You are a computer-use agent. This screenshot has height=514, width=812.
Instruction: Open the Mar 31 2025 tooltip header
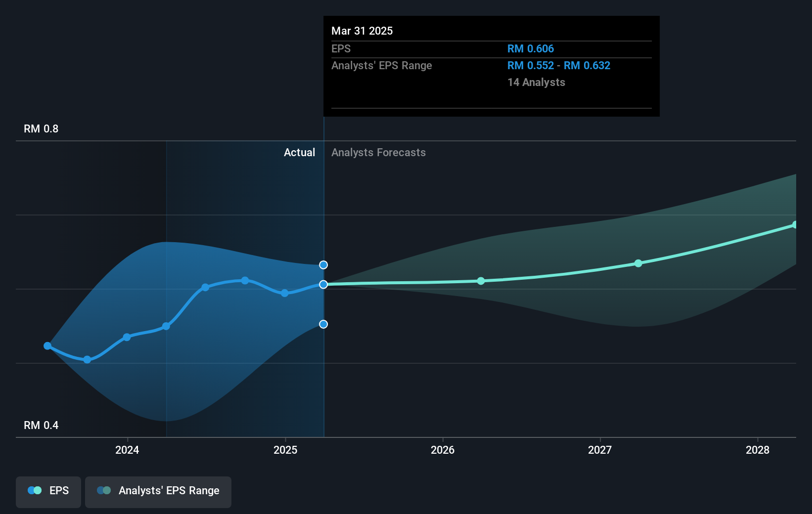362,31
